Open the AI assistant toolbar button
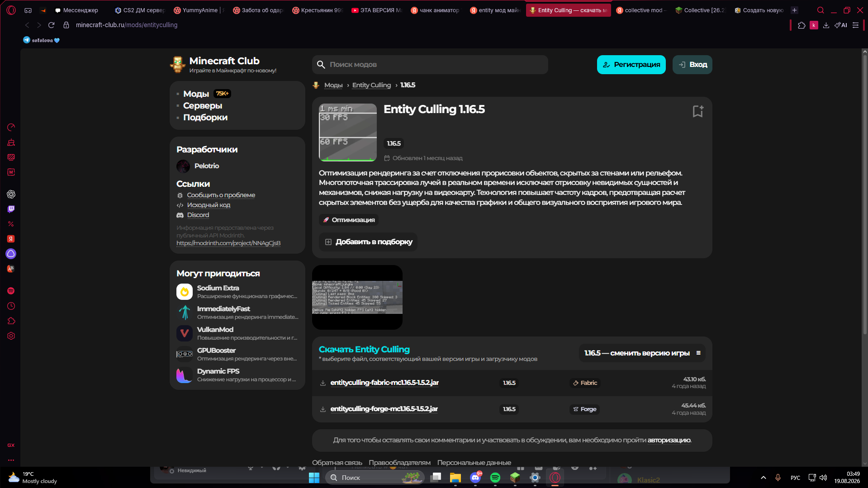The width and height of the screenshot is (868, 488). click(841, 25)
